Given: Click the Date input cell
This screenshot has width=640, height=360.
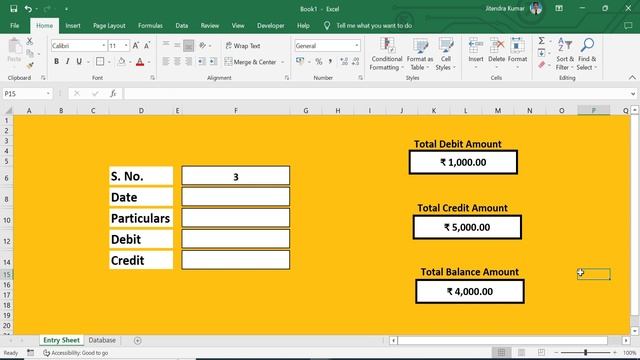Looking at the screenshot, I should [236, 197].
